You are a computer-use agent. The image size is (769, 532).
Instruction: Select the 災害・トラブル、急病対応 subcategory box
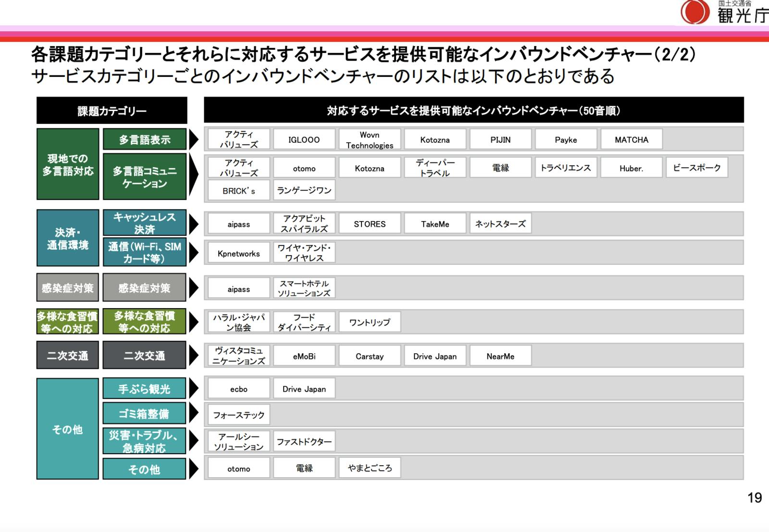pyautogui.click(x=145, y=441)
